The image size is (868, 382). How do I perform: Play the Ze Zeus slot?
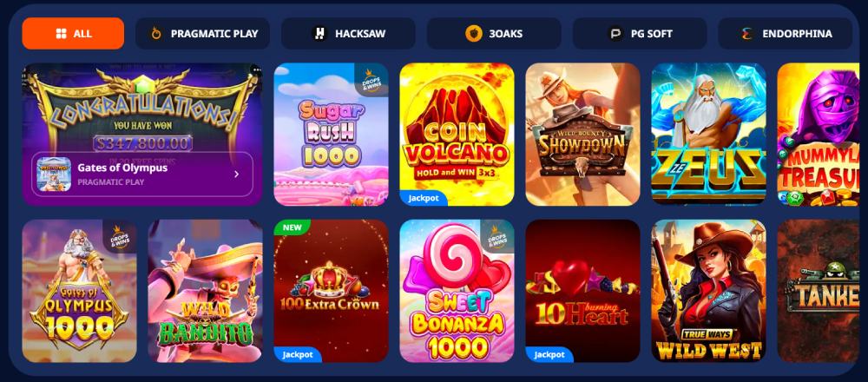708,135
